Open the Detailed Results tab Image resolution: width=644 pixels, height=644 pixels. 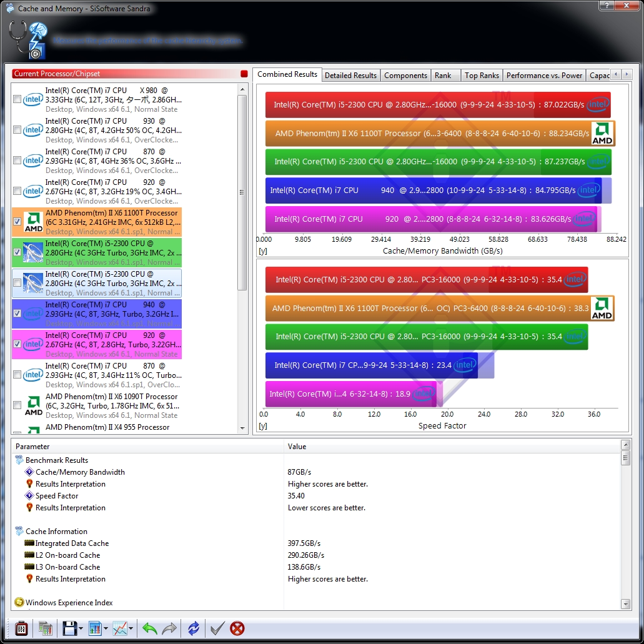pyautogui.click(x=351, y=76)
